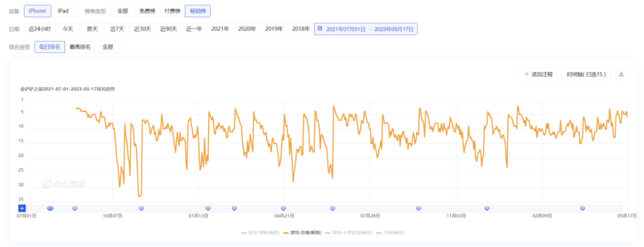The image size is (644, 247).
Task: Click the download chart icon
Action: [x=621, y=74]
